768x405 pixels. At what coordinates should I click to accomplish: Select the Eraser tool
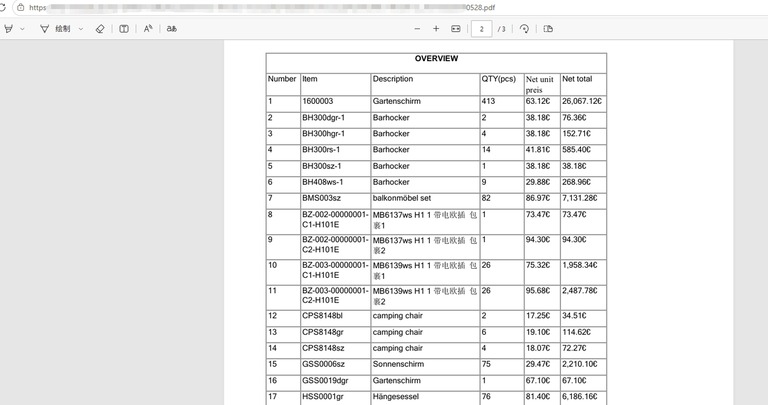(100, 29)
